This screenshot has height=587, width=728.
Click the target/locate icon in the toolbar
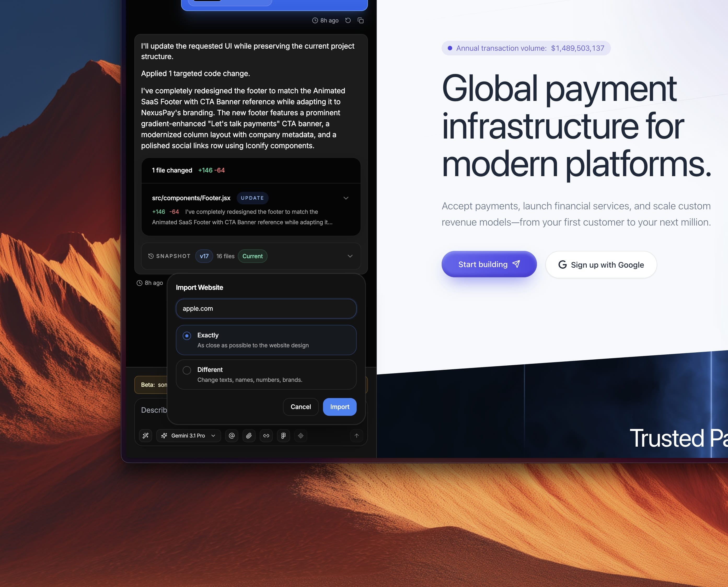coord(301,435)
